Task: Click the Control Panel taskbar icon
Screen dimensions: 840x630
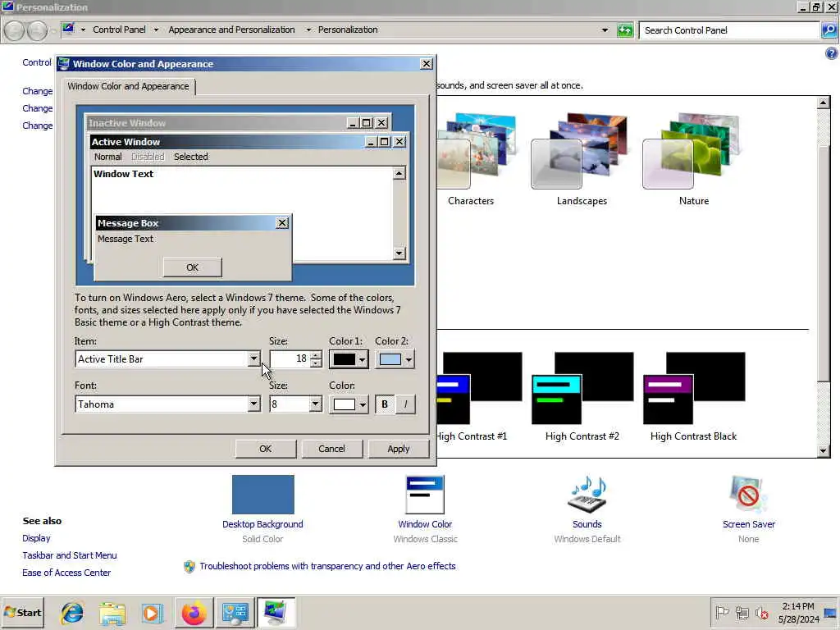Action: [x=235, y=612]
